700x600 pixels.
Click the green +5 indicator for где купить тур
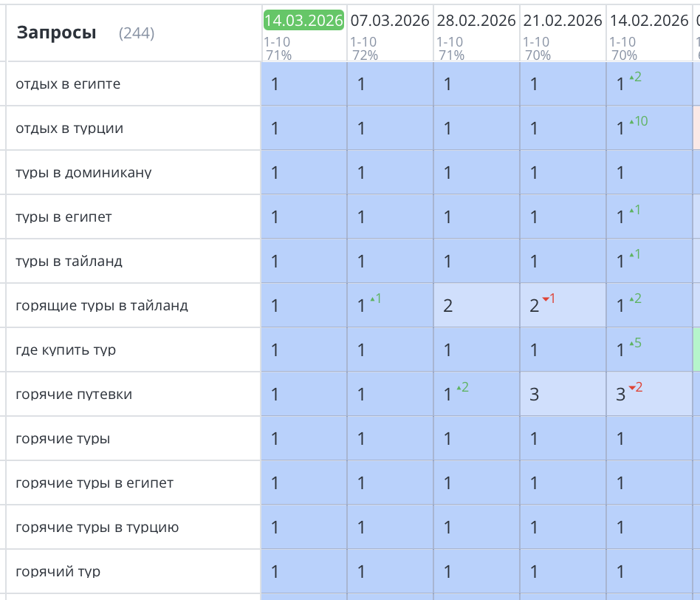pyautogui.click(x=635, y=343)
